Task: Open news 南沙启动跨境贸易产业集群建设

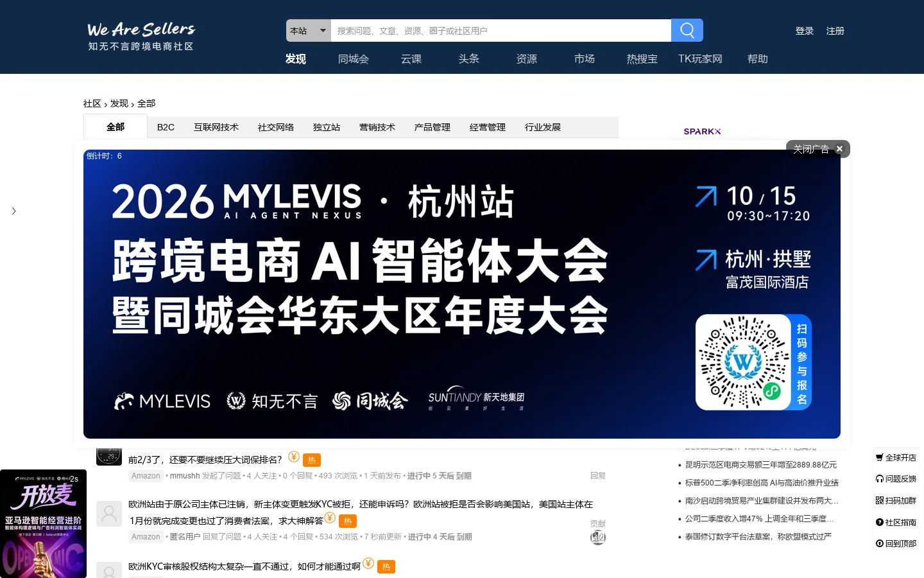Action: click(x=762, y=501)
